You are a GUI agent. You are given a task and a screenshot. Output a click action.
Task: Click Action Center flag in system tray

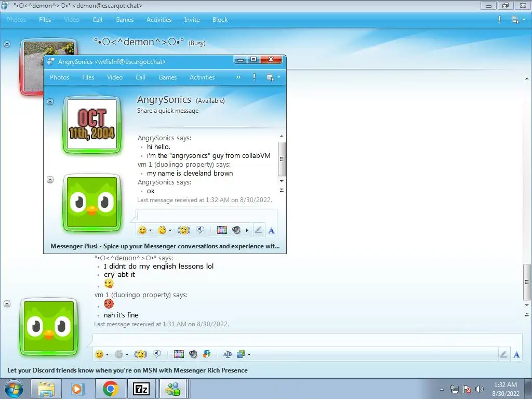coord(467,389)
